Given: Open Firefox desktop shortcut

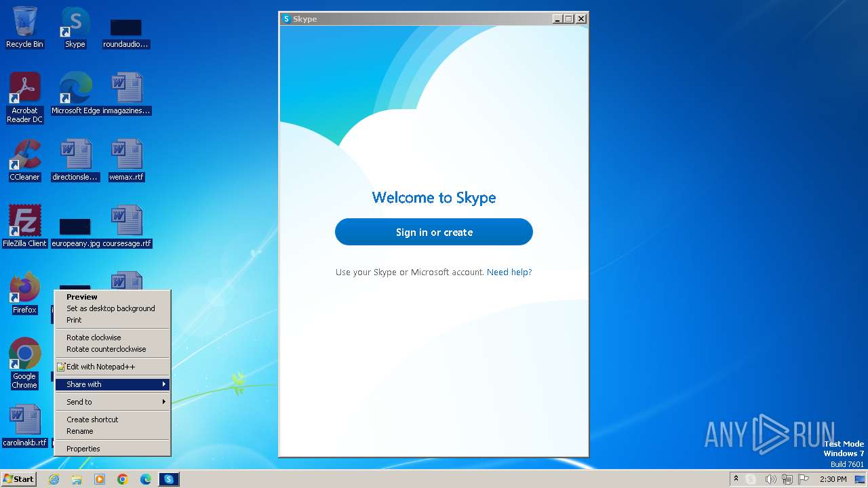Looking at the screenshot, I should coord(24,293).
